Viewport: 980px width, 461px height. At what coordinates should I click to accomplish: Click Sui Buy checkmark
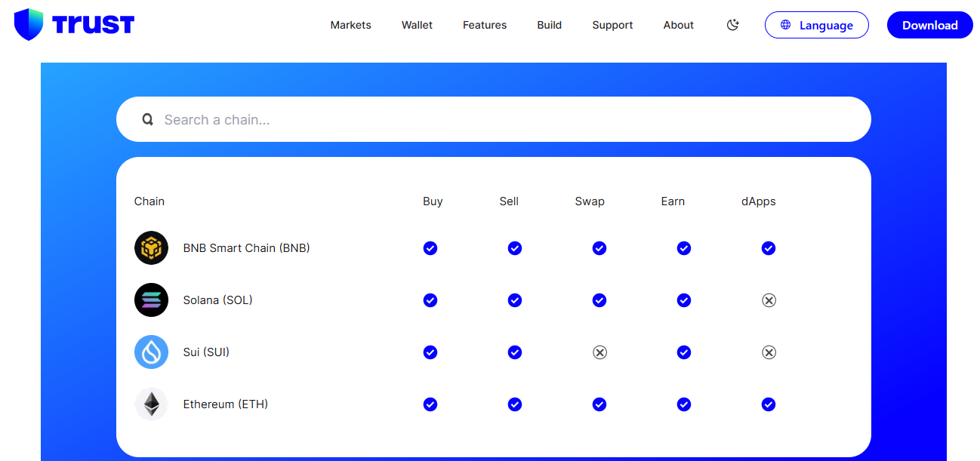(x=430, y=352)
